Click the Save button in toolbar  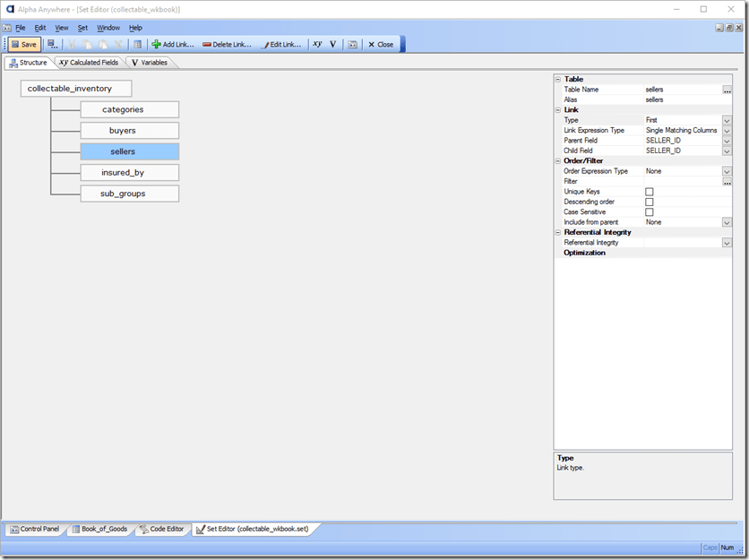pos(24,44)
